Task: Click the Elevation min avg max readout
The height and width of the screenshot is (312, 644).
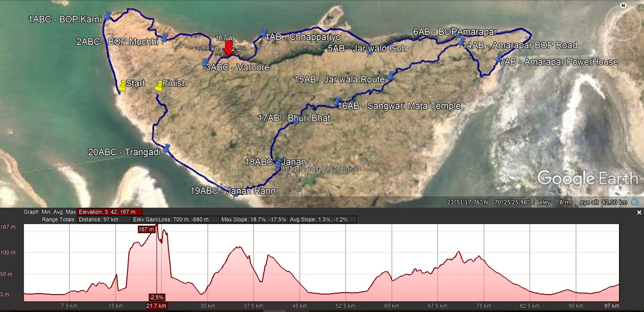Action: (x=110, y=212)
